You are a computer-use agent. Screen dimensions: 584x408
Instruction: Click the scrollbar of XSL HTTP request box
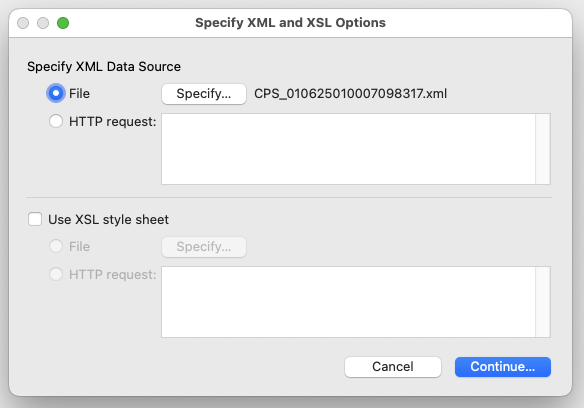[543, 302]
